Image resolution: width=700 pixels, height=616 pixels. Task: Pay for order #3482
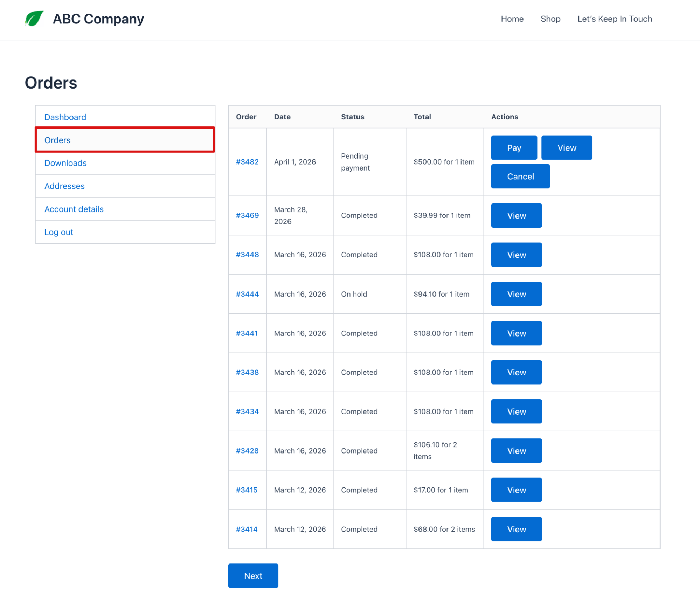pos(513,147)
